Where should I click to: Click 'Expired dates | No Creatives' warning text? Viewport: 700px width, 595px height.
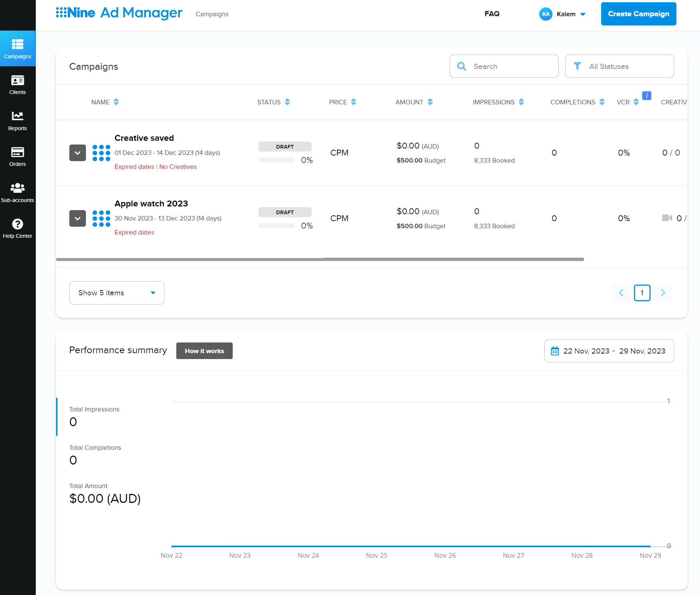[156, 167]
